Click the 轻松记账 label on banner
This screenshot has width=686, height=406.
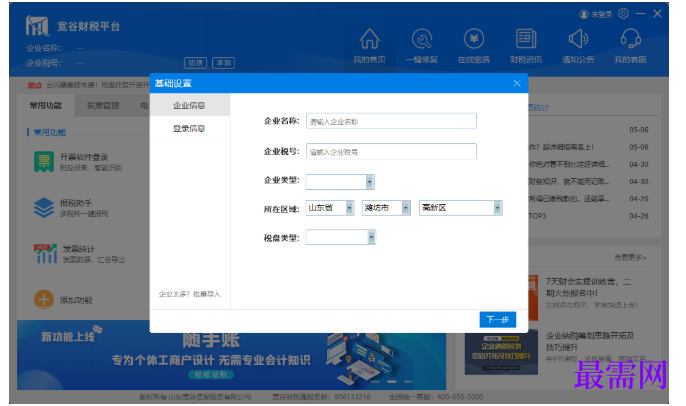[211, 374]
